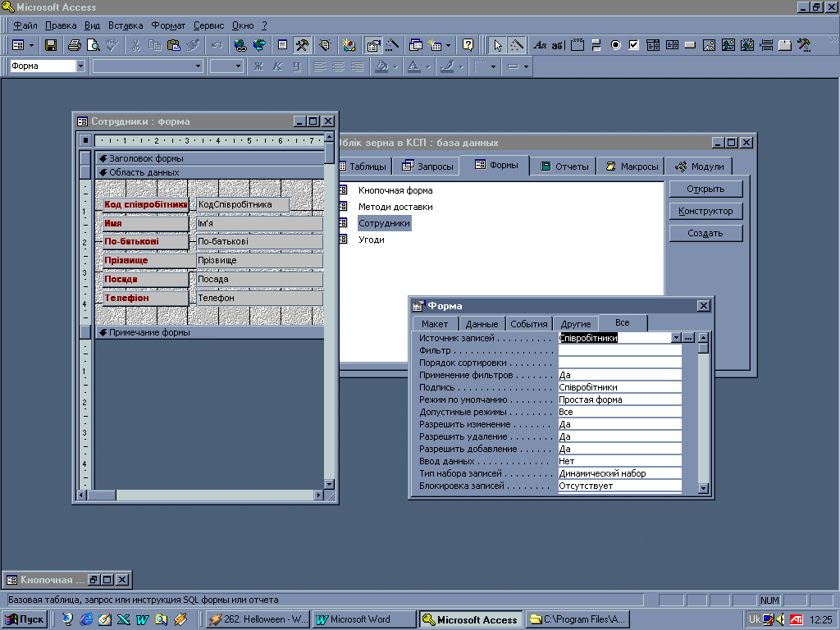
Task: Click the Field List toolbar icon
Action: pos(282,45)
